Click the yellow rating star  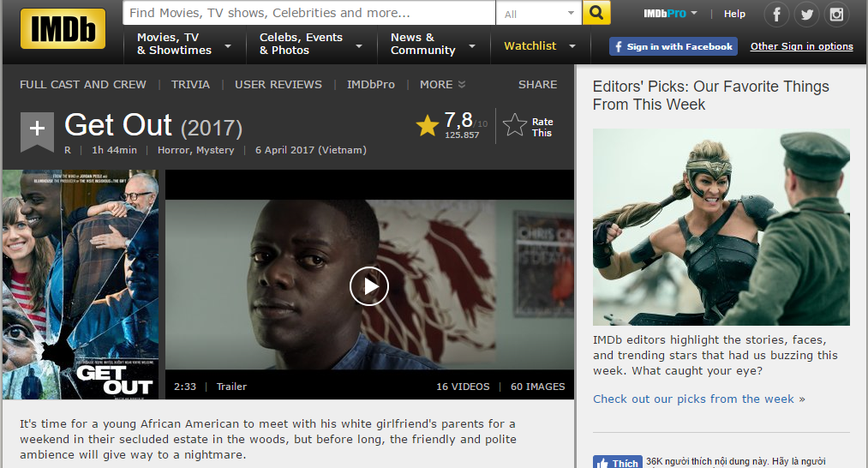click(x=428, y=126)
